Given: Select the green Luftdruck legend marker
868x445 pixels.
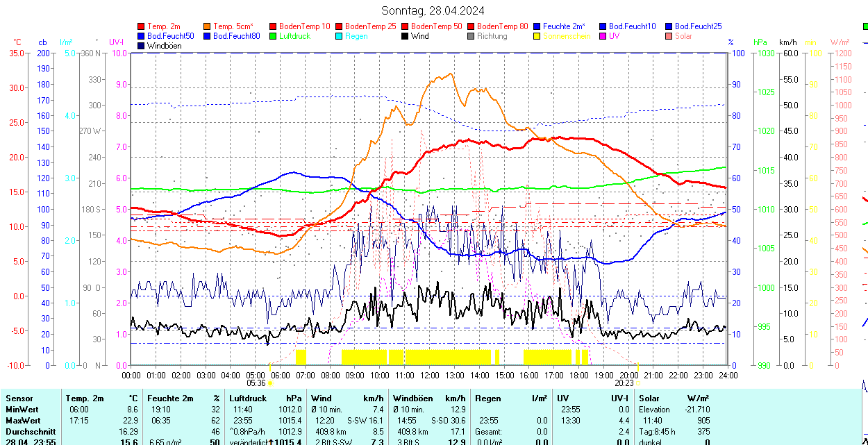Looking at the screenshot, I should [x=274, y=36].
